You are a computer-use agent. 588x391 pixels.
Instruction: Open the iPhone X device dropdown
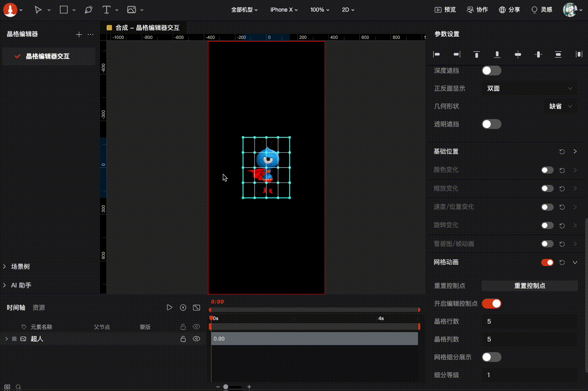(284, 9)
